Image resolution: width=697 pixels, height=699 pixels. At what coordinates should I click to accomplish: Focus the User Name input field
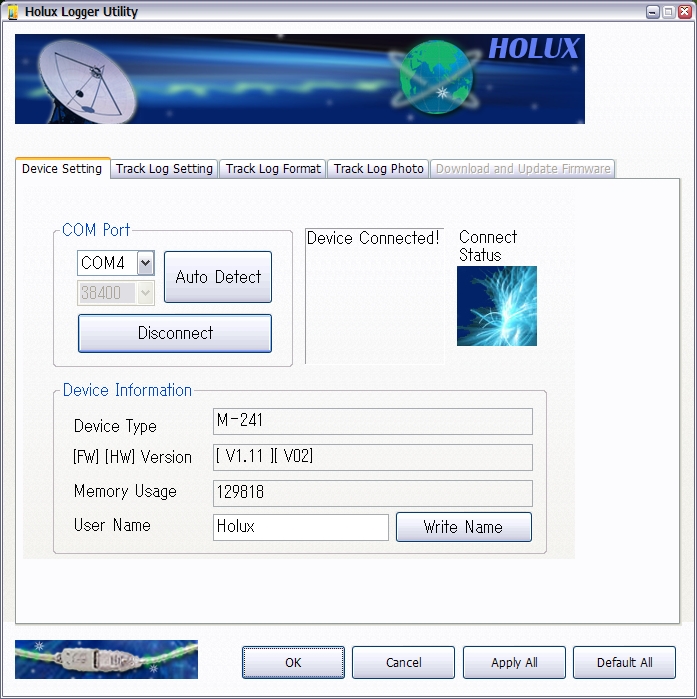coord(300,527)
